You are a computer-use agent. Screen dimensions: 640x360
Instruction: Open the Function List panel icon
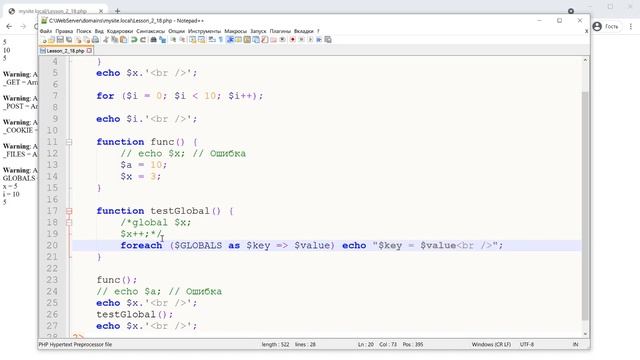point(264,40)
